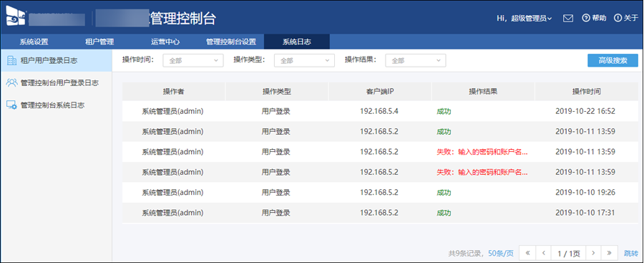Click the 1 / 1页 page field
The height and width of the screenshot is (263, 644).
(x=568, y=253)
